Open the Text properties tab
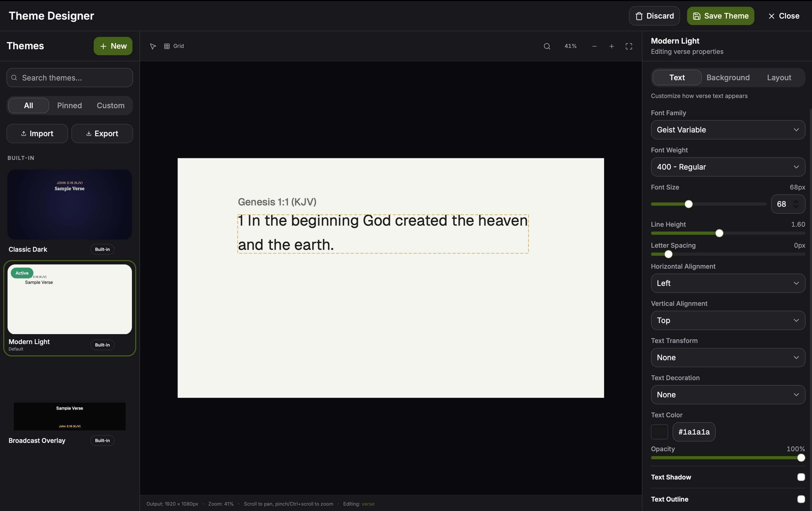The height and width of the screenshot is (511, 812). (677, 78)
